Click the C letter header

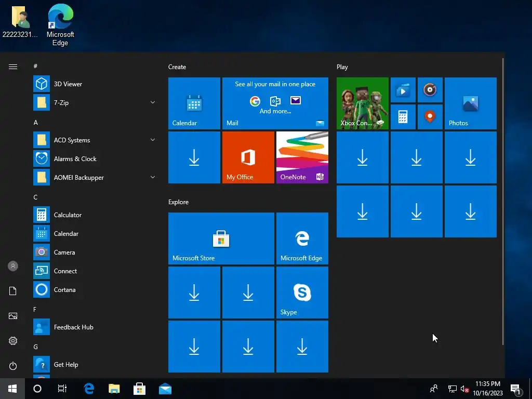35,197
